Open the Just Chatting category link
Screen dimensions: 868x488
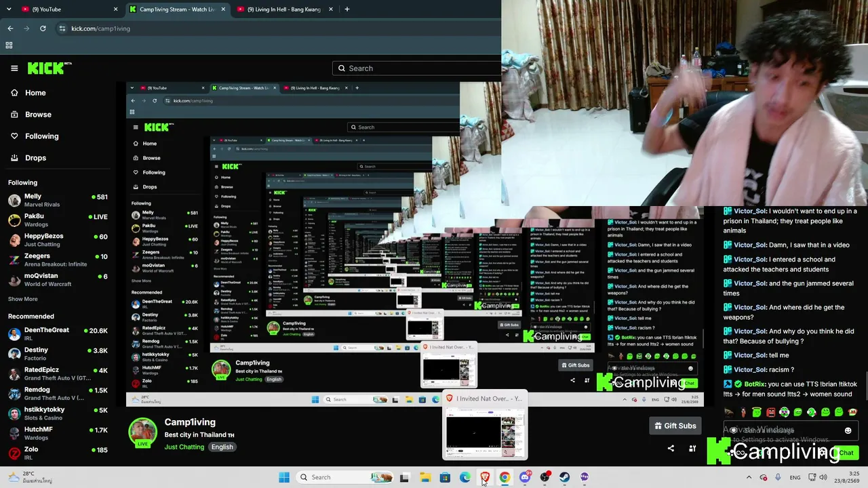(184, 447)
